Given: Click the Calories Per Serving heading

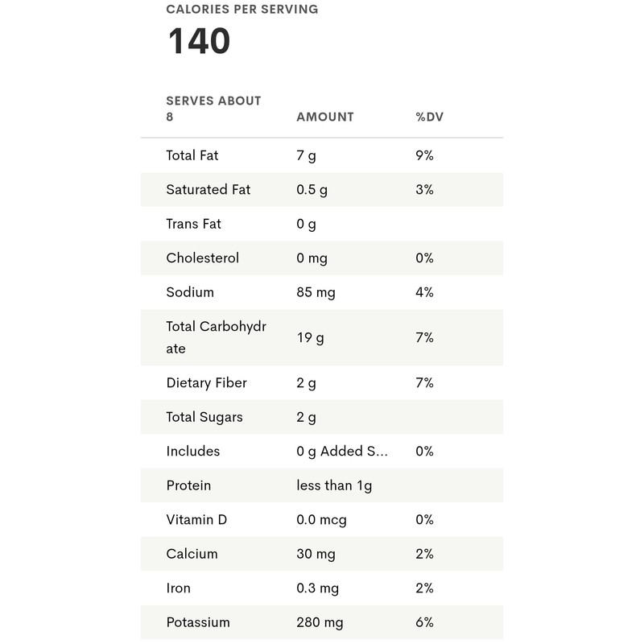Looking at the screenshot, I should 242,10.
